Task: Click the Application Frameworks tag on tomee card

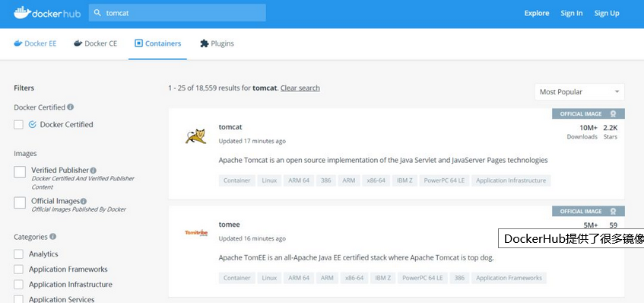Action: point(509,278)
